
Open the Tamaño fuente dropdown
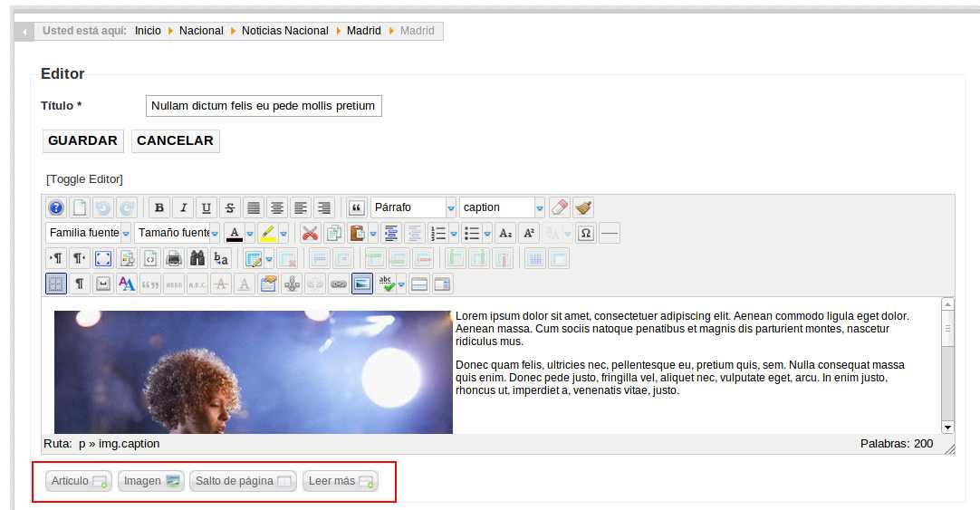[x=177, y=233]
